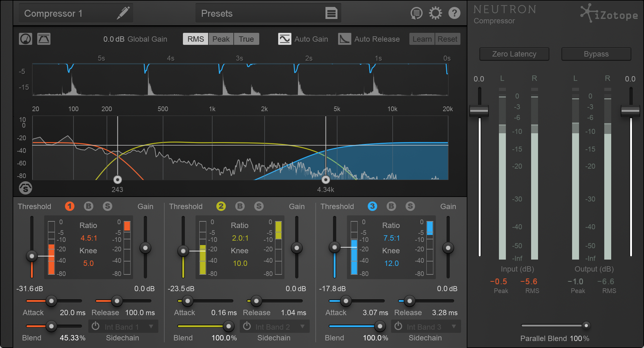Open Help via the question mark icon
The height and width of the screenshot is (348, 644).
[x=454, y=13]
